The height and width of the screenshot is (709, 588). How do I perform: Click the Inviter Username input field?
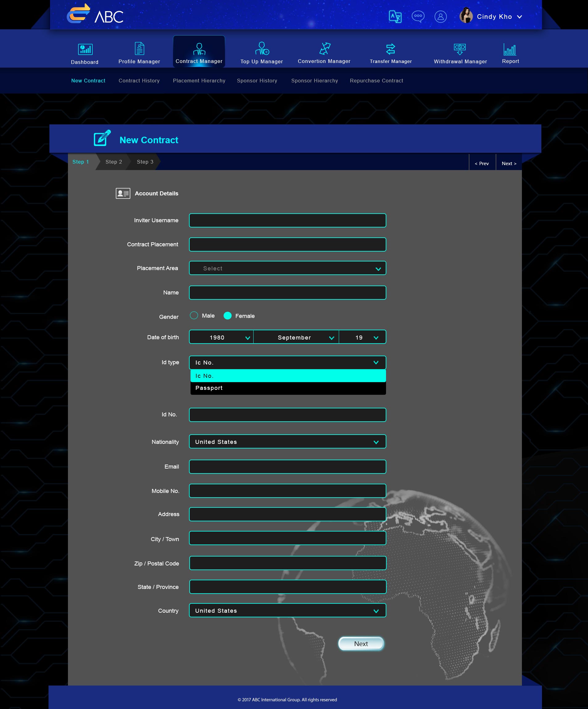[288, 220]
